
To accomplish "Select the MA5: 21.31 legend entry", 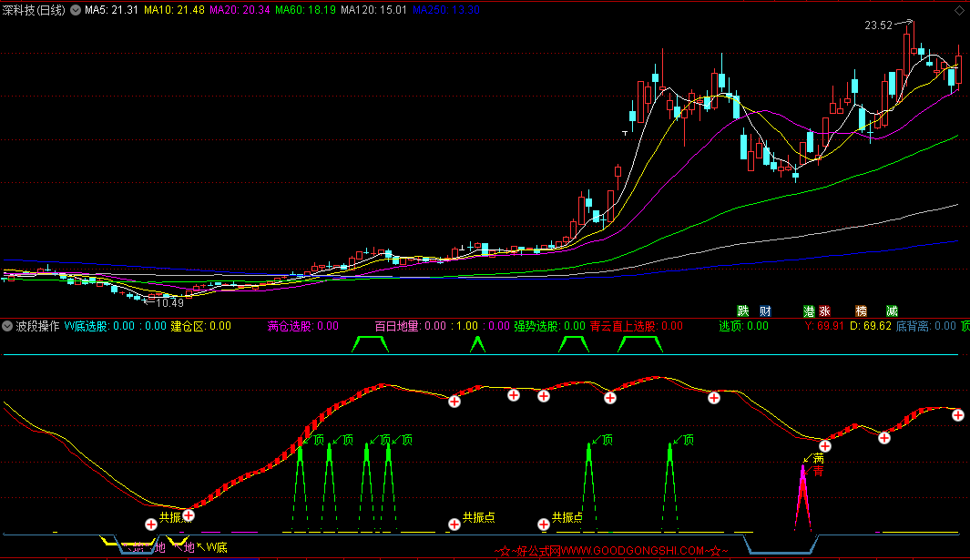I will (x=111, y=10).
